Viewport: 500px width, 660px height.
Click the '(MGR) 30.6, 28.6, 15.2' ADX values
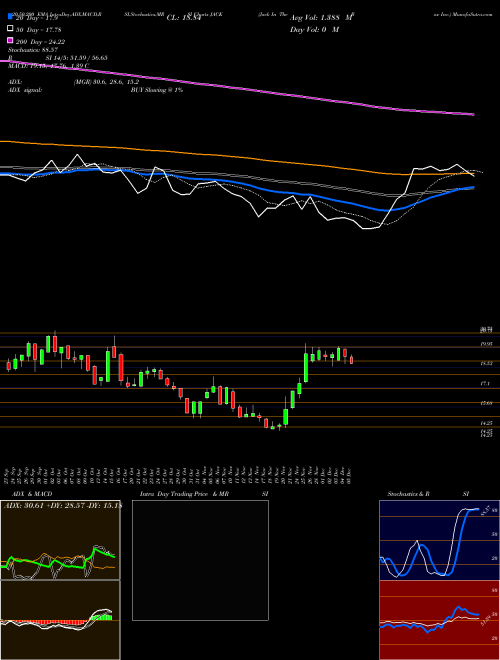pos(106,82)
